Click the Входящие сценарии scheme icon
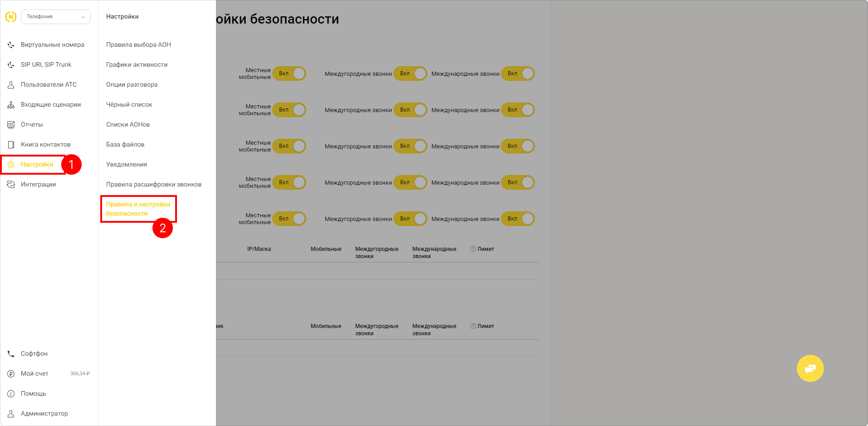 click(11, 104)
